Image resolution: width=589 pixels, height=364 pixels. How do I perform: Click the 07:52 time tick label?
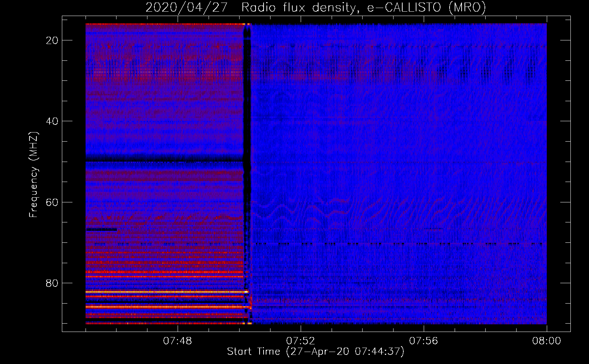[300, 341]
